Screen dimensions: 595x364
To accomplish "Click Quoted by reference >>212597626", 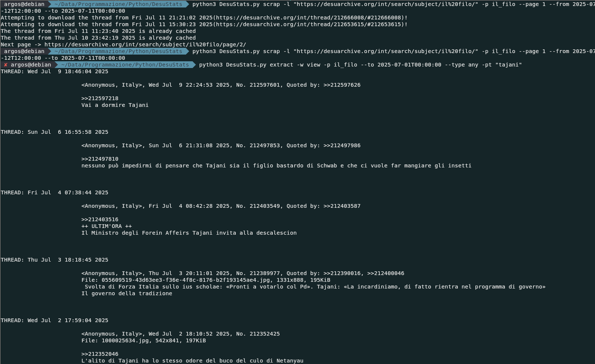I will [x=342, y=85].
